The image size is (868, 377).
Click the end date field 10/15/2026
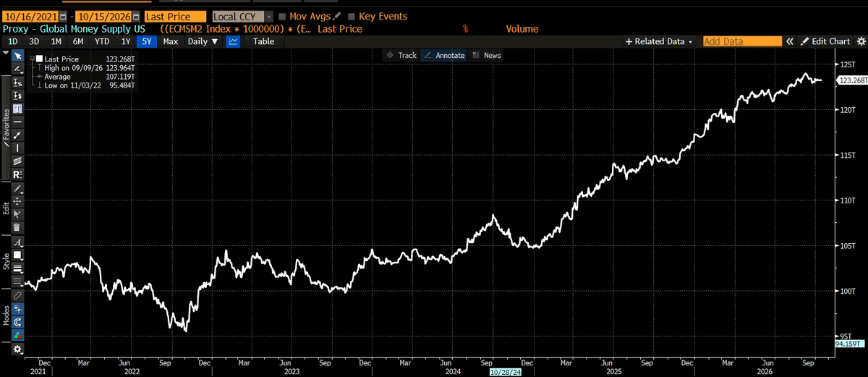coord(104,16)
